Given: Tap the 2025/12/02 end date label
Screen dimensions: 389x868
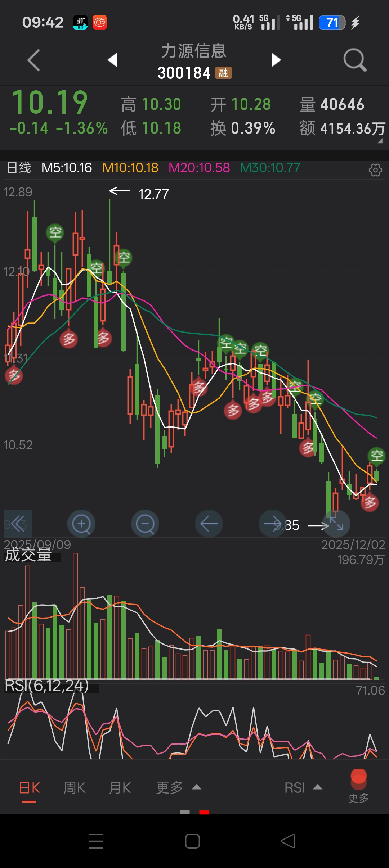Looking at the screenshot, I should [353, 544].
